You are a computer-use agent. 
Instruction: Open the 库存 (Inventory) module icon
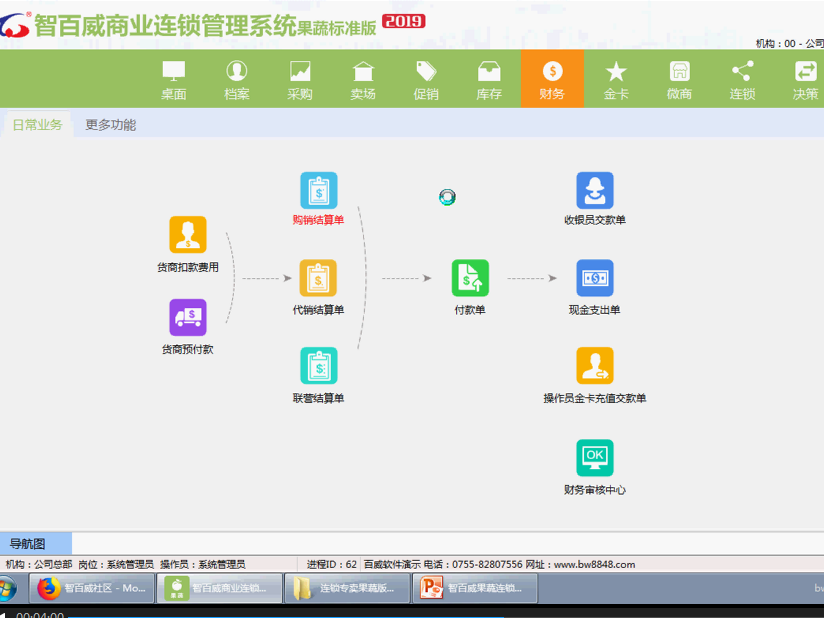click(x=489, y=78)
